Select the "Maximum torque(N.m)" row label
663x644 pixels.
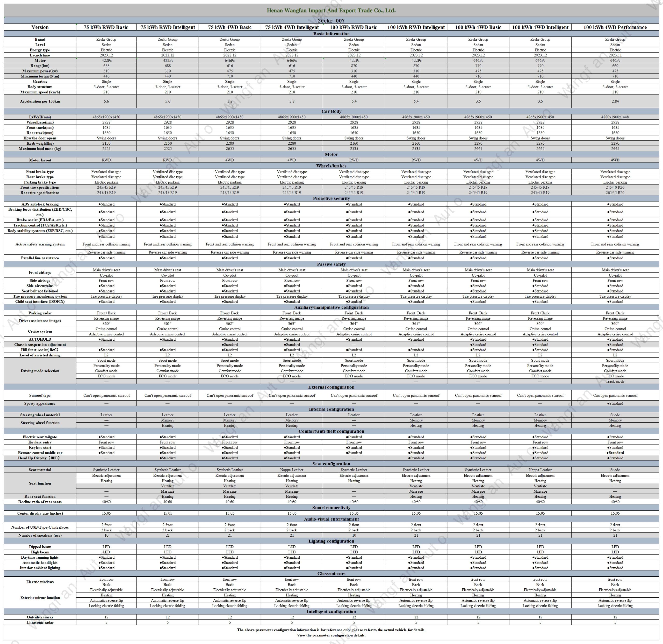tap(40, 76)
